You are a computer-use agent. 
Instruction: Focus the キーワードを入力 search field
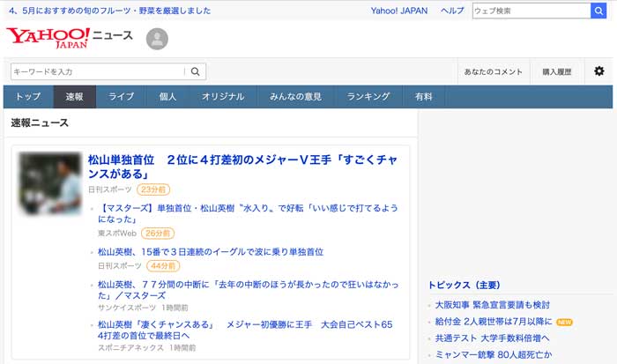click(98, 71)
